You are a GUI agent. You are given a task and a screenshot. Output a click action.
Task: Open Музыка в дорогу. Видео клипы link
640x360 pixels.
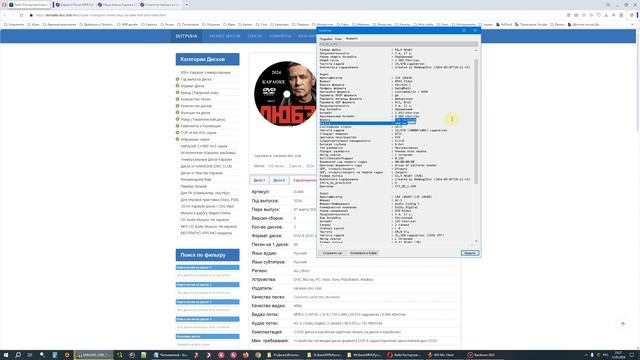[206, 213]
